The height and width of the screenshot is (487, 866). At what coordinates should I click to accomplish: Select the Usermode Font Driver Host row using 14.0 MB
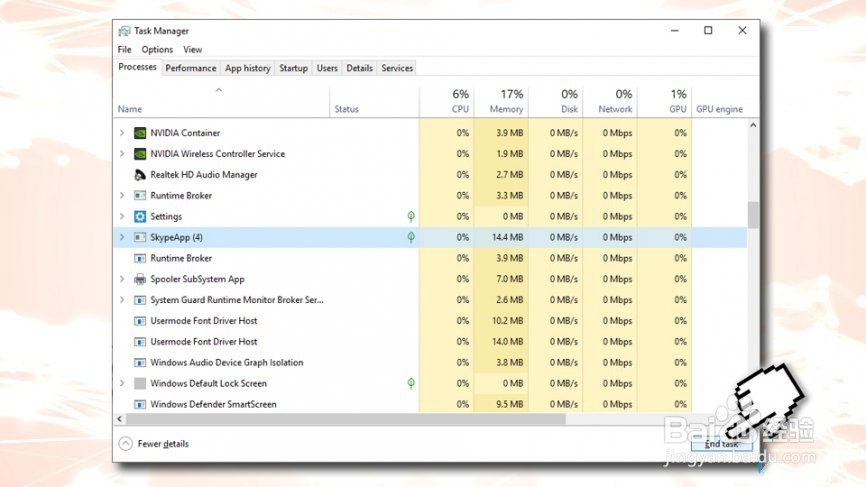(430, 342)
